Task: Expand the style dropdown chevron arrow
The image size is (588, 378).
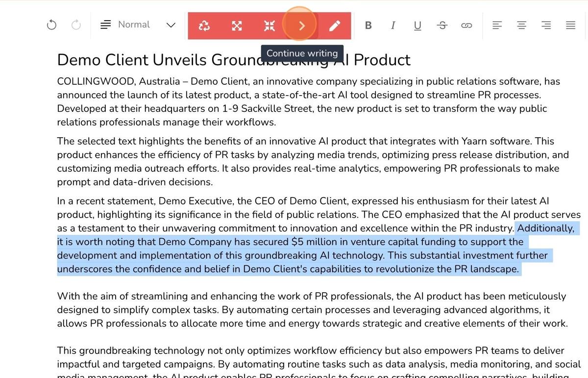Action: tap(171, 25)
